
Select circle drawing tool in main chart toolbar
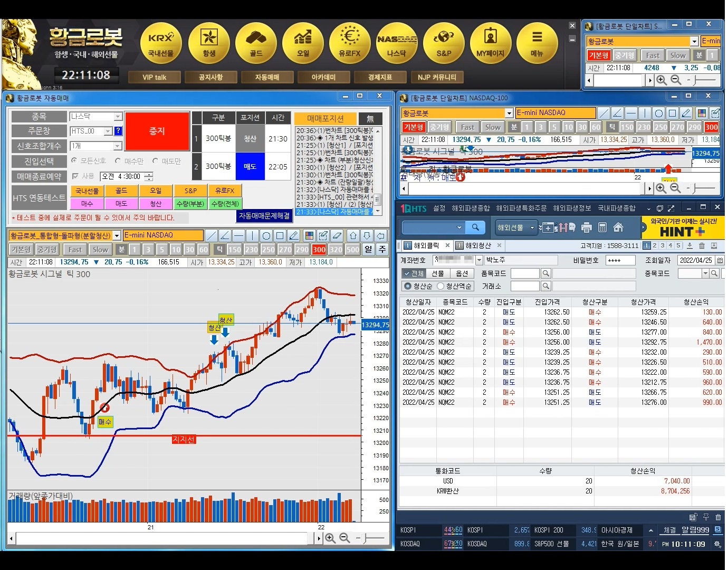266,235
